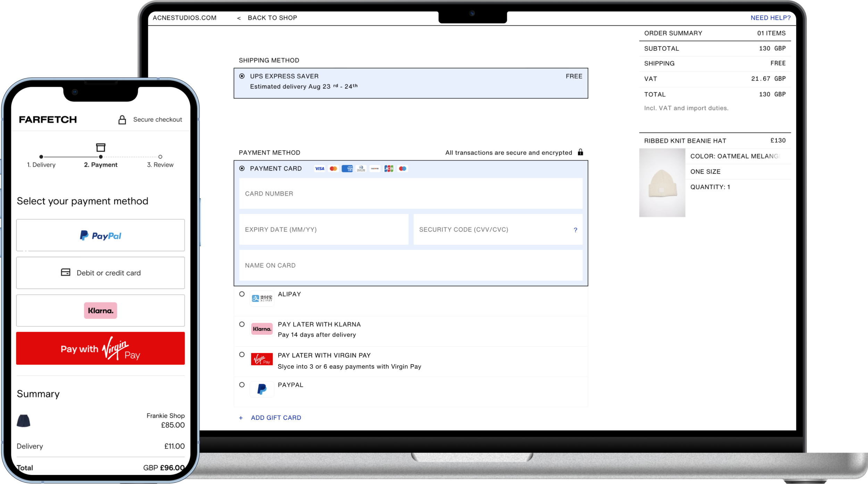This screenshot has height=484, width=868.
Task: Click the PayPal logo icon in list
Action: click(x=262, y=389)
